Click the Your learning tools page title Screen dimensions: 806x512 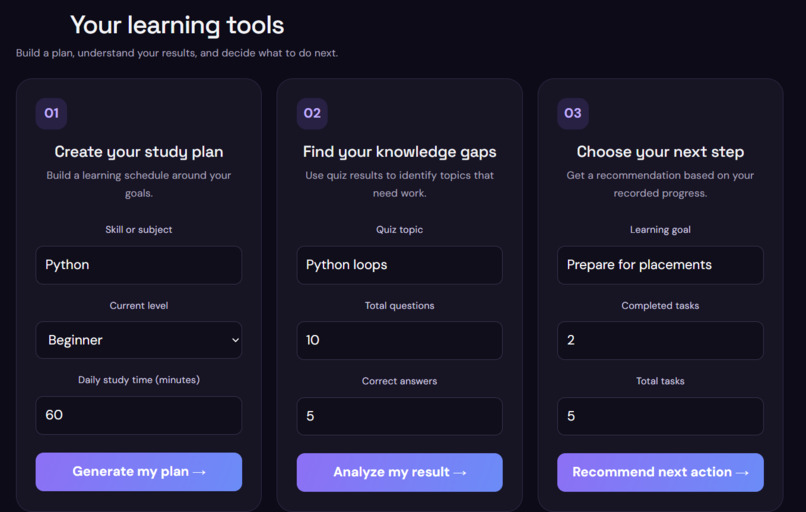pyautogui.click(x=177, y=25)
